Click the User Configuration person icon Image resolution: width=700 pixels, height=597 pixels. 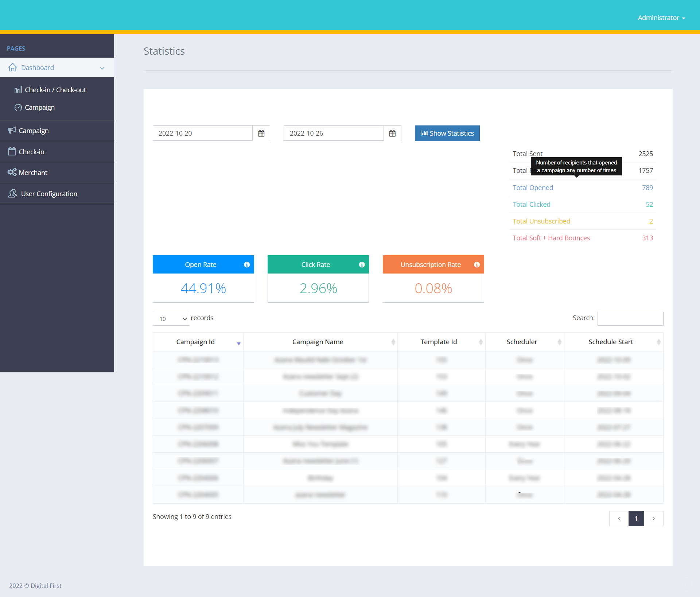(12, 194)
